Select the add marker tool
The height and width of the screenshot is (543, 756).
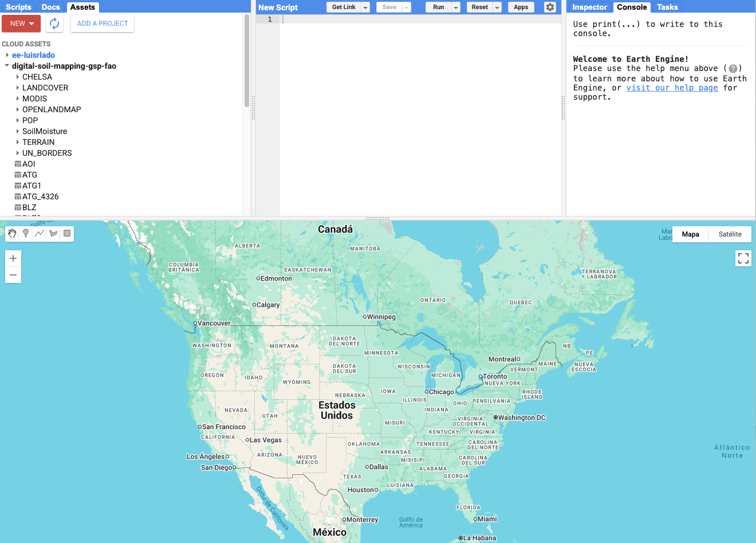(26, 234)
